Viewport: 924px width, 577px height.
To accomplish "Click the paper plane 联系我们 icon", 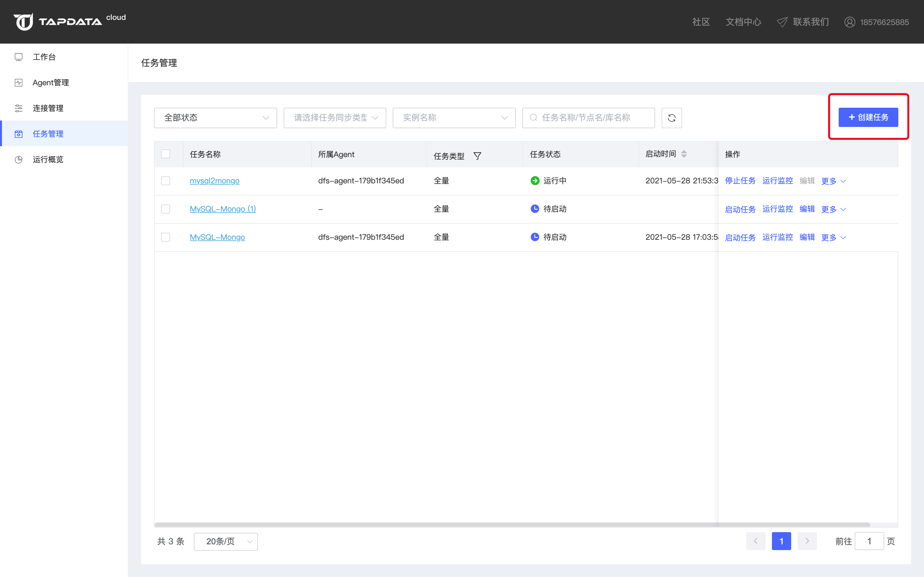I will coord(782,22).
